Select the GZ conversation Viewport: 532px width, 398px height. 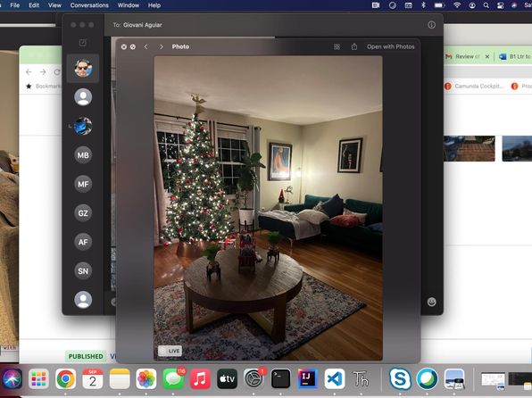pyautogui.click(x=83, y=213)
